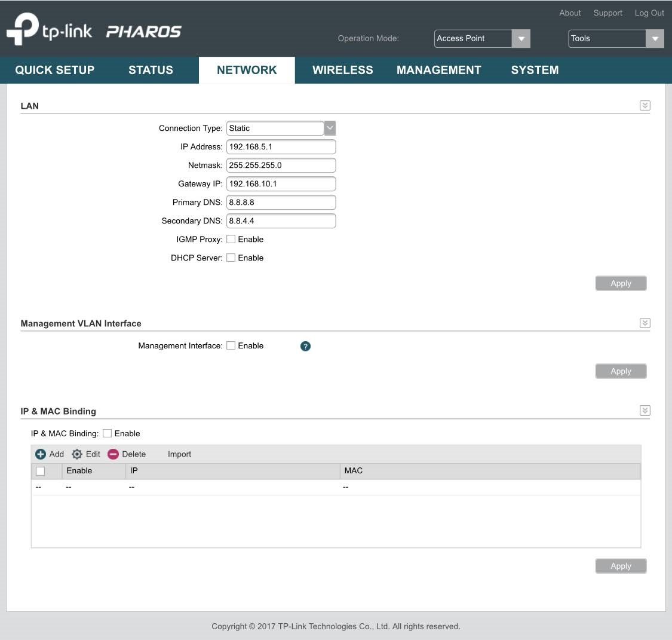Select the Network tab

pos(247,70)
